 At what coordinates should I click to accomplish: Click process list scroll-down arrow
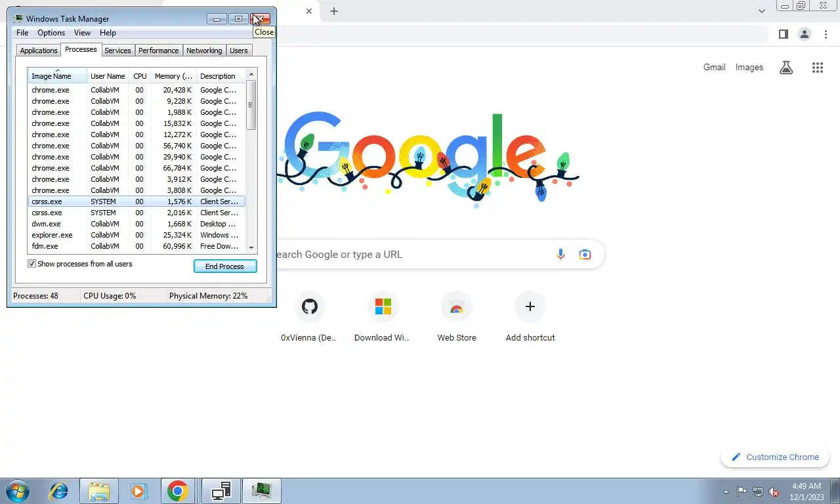pyautogui.click(x=251, y=247)
